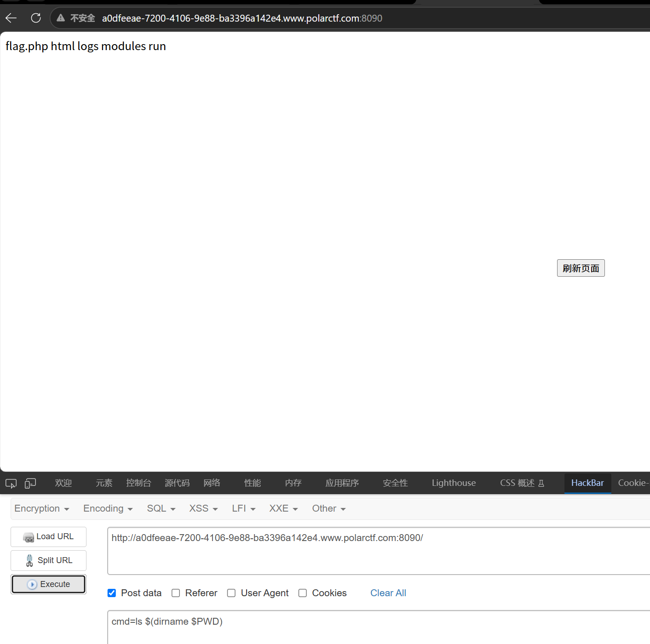
Task: Activate the DevTools inspect element icon
Action: coord(11,483)
